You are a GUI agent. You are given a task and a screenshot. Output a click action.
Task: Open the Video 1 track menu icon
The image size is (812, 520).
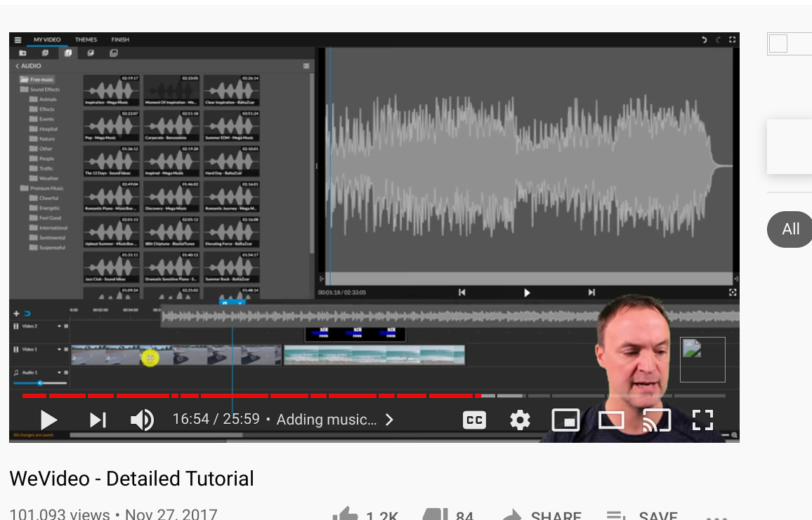[x=66, y=349]
